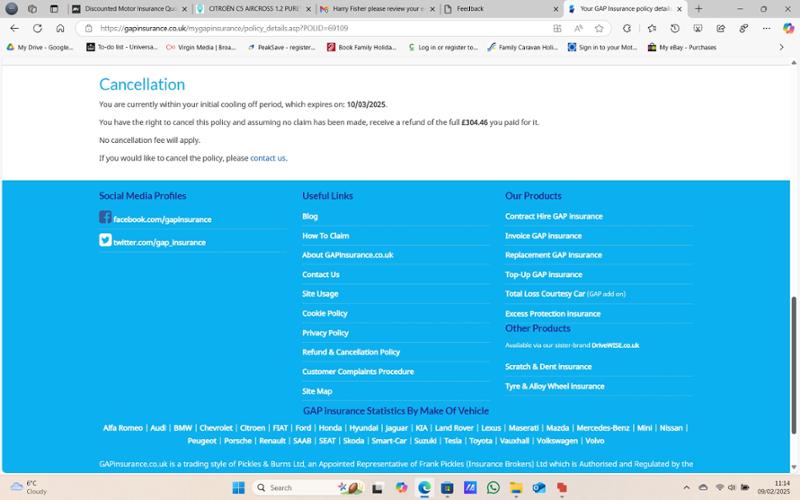The width and height of the screenshot is (800, 500).
Task: Open DriveWISE.co.uk sister-brand link
Action: coord(615,345)
